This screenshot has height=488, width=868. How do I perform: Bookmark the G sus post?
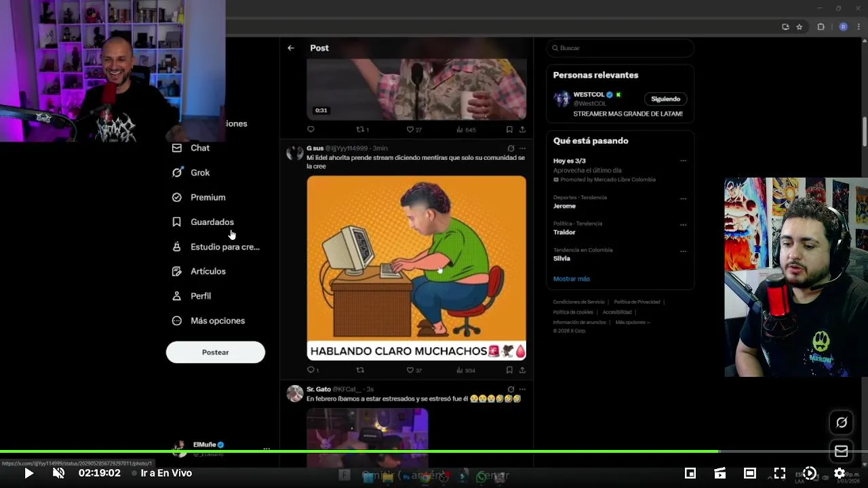click(509, 370)
